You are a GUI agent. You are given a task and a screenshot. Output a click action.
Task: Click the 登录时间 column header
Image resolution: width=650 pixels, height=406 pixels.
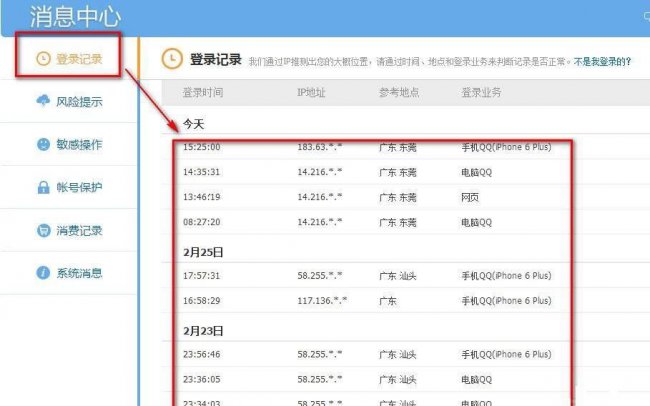tap(203, 92)
